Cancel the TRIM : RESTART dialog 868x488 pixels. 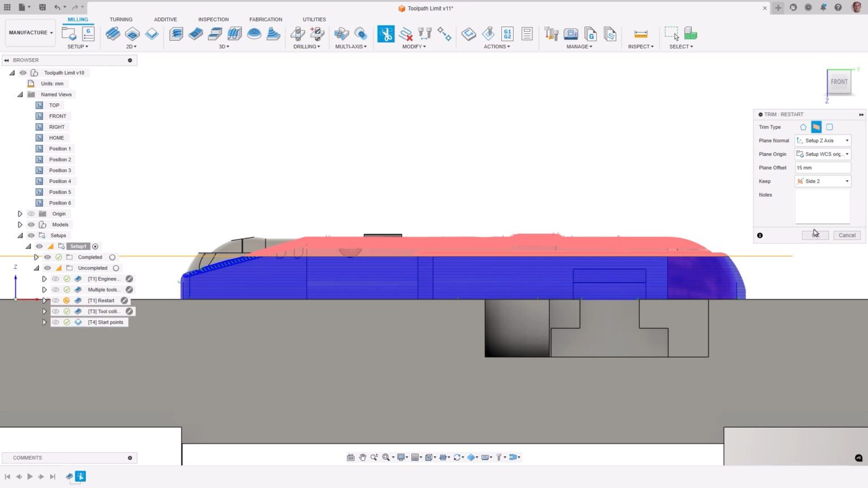point(847,235)
